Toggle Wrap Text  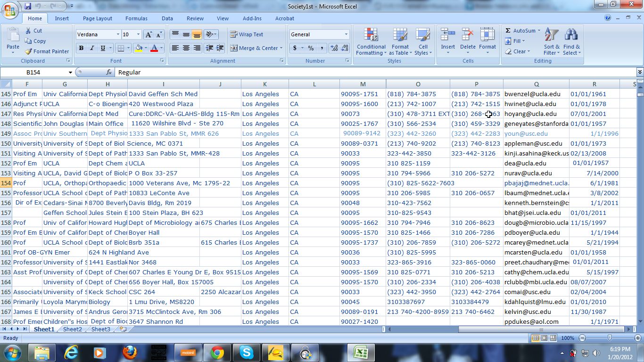pos(247,34)
